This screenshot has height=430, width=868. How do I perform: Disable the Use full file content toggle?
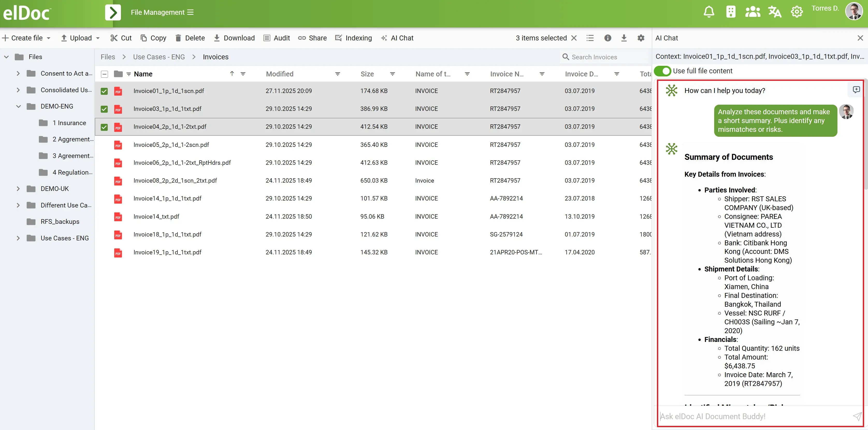[662, 71]
